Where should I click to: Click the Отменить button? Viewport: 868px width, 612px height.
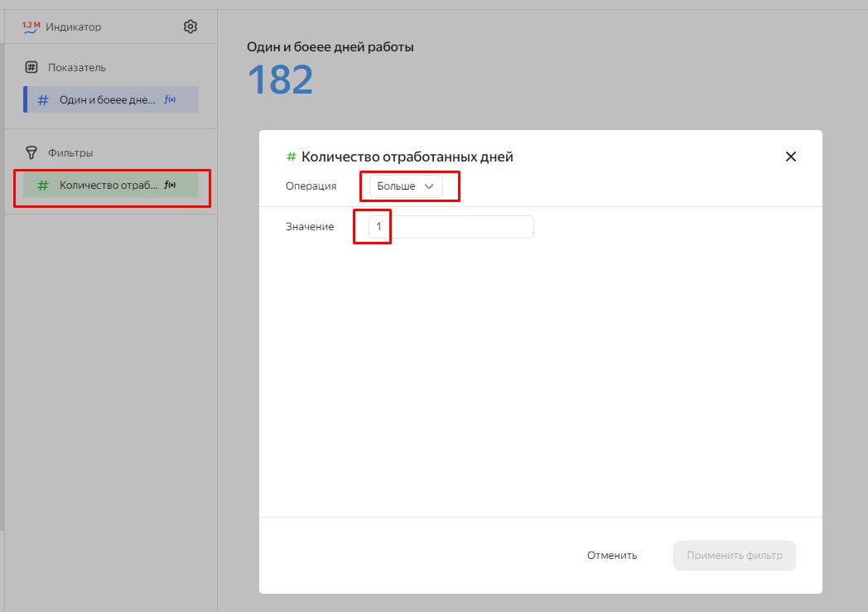click(x=612, y=555)
